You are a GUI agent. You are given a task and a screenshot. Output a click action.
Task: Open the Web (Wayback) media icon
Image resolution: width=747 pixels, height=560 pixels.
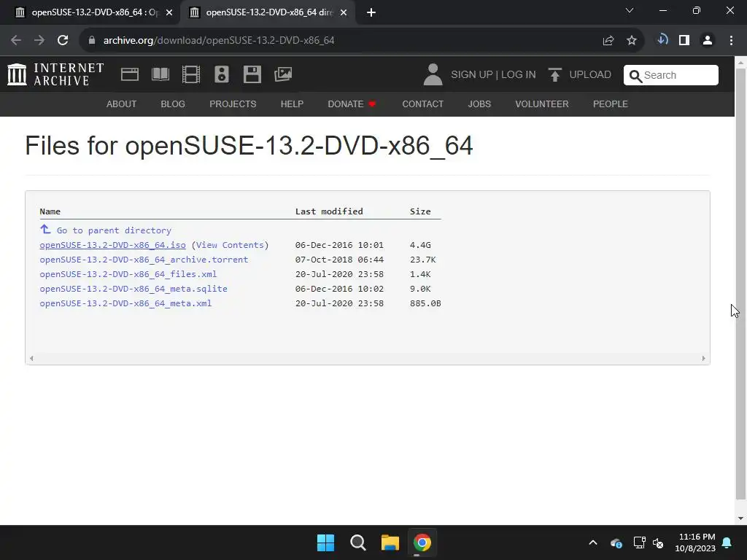pos(130,75)
